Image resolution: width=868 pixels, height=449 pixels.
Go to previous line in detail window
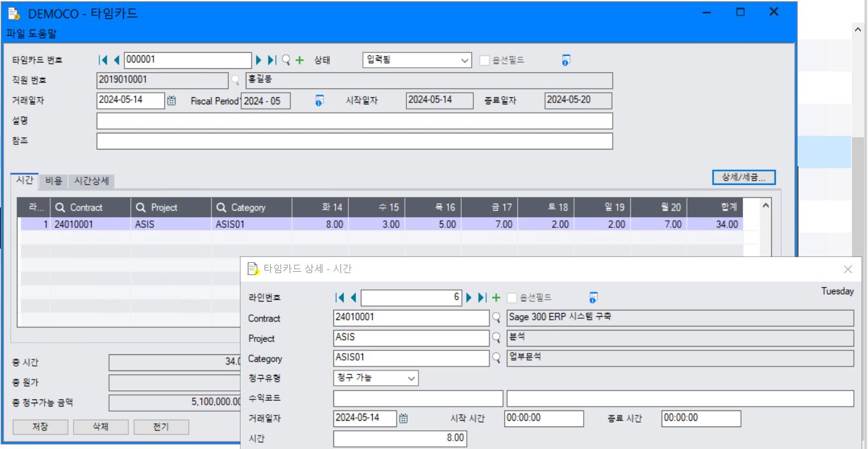(x=353, y=298)
